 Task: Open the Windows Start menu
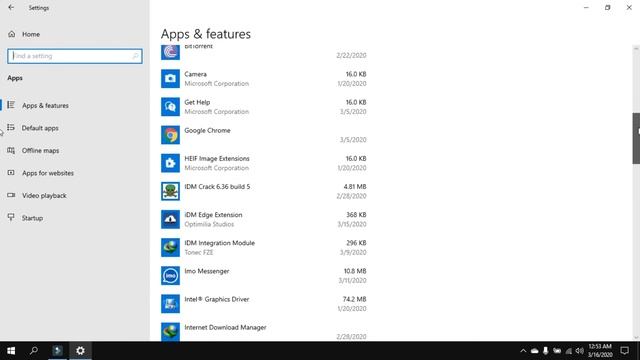[11, 351]
